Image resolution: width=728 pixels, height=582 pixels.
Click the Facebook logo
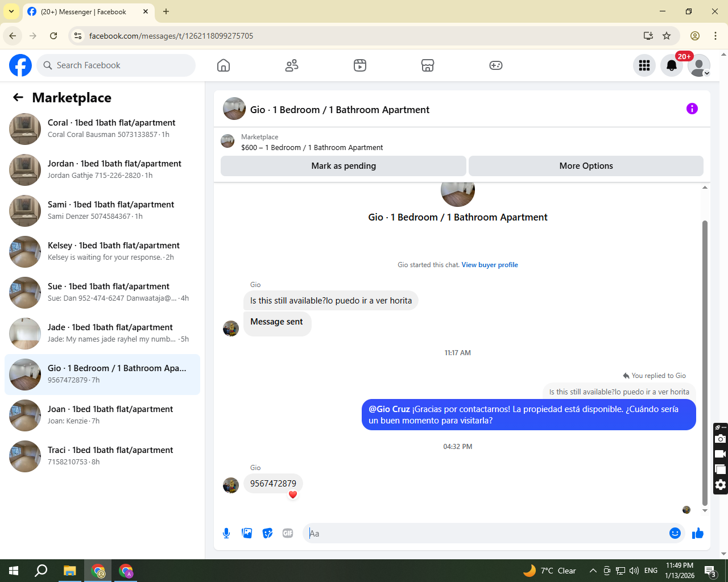pyautogui.click(x=20, y=65)
